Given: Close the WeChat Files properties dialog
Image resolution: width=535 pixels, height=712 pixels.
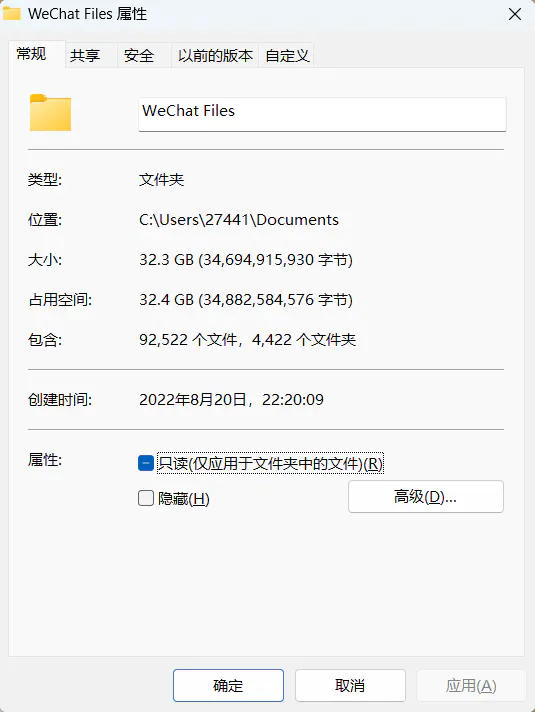Looking at the screenshot, I should [515, 14].
